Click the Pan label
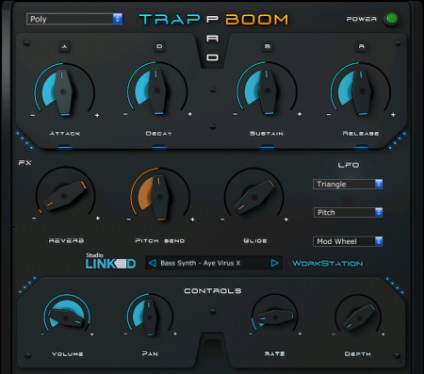 pos(150,353)
